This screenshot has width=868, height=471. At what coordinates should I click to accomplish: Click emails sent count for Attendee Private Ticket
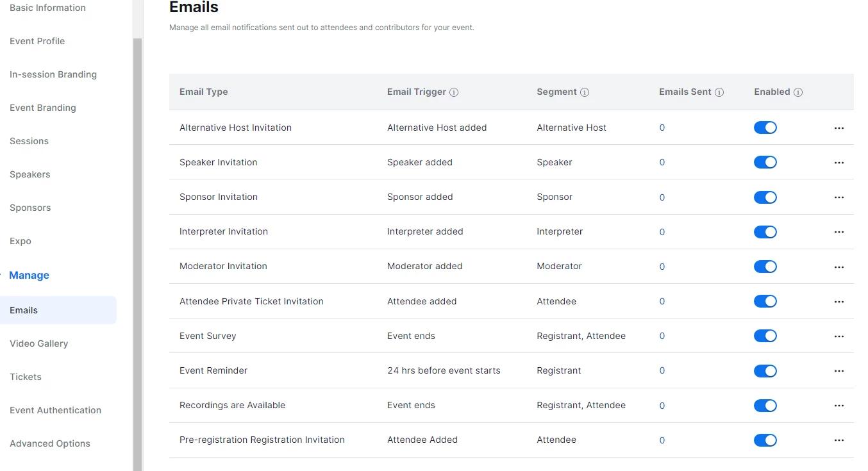pos(662,302)
